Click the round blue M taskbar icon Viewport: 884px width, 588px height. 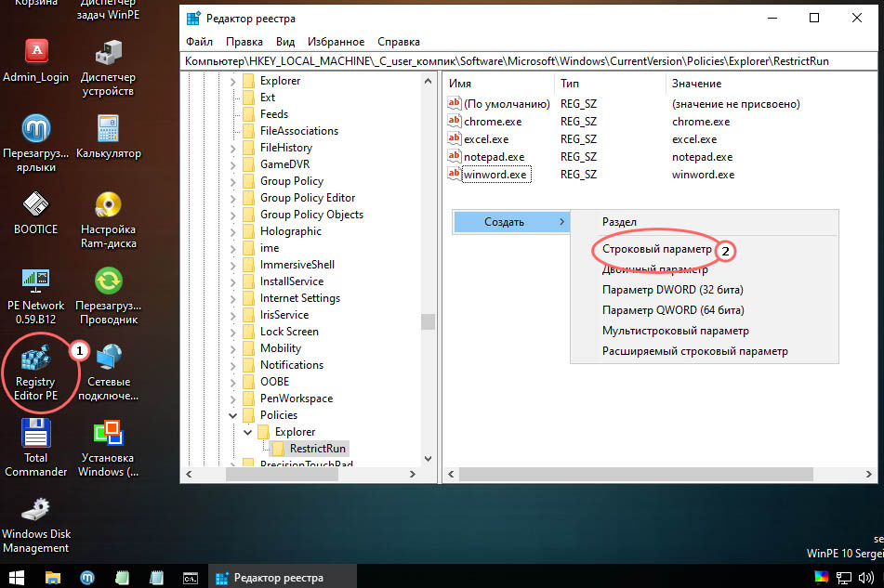point(87,578)
